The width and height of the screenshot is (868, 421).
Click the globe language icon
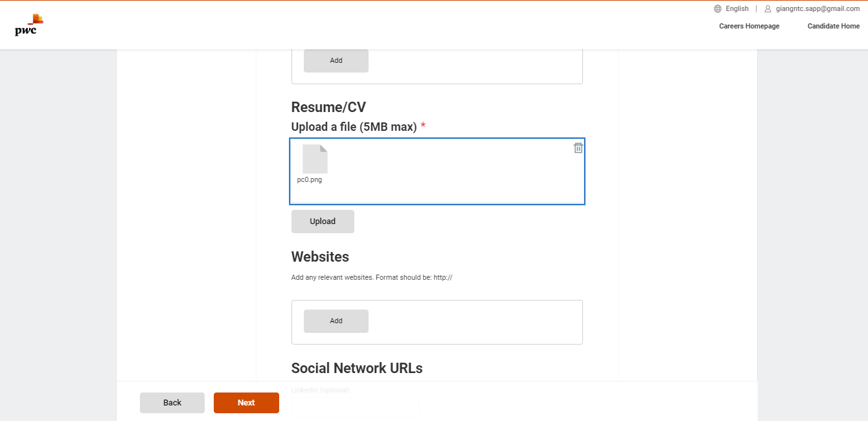[x=716, y=8]
